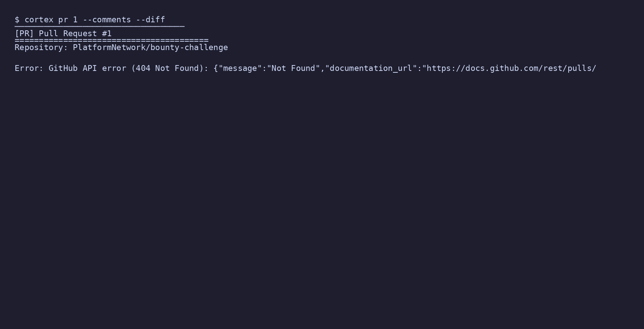Viewport: 644px width, 329px height.
Task: Click the dollar sign shell prompt
Action: point(17,20)
